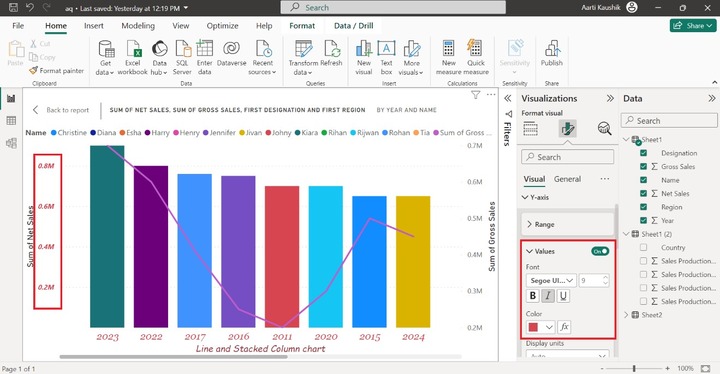
Task: Switch to Table view in left sidebar
Action: click(x=11, y=121)
